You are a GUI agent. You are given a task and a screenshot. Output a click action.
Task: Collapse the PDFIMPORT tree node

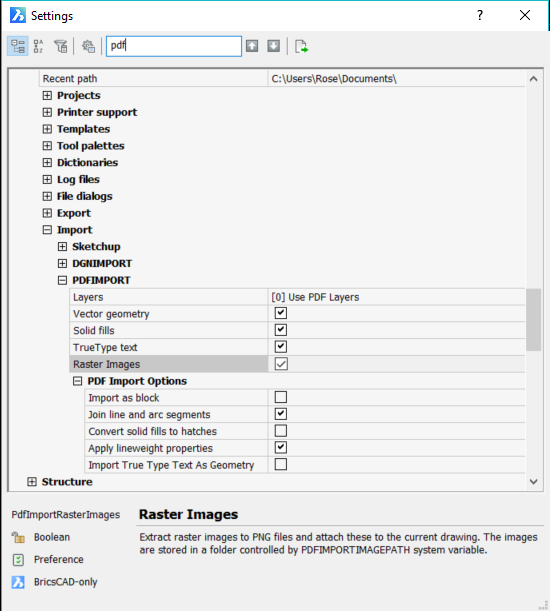[x=62, y=280]
